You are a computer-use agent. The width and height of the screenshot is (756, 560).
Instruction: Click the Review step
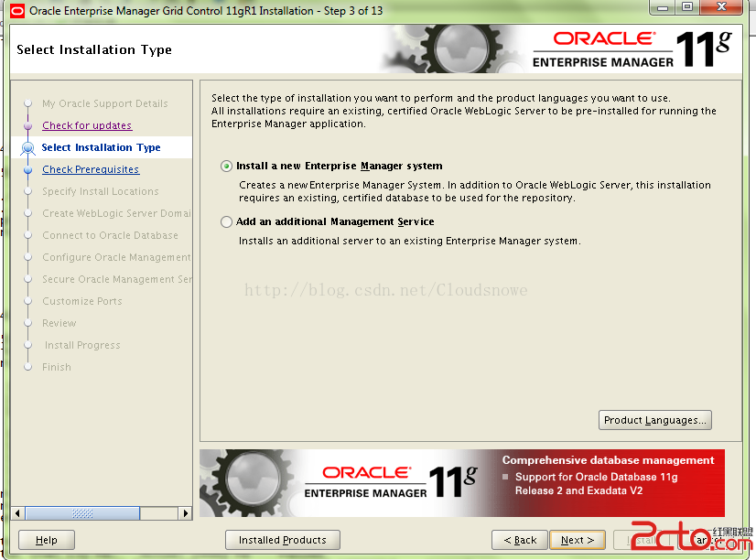click(x=59, y=323)
